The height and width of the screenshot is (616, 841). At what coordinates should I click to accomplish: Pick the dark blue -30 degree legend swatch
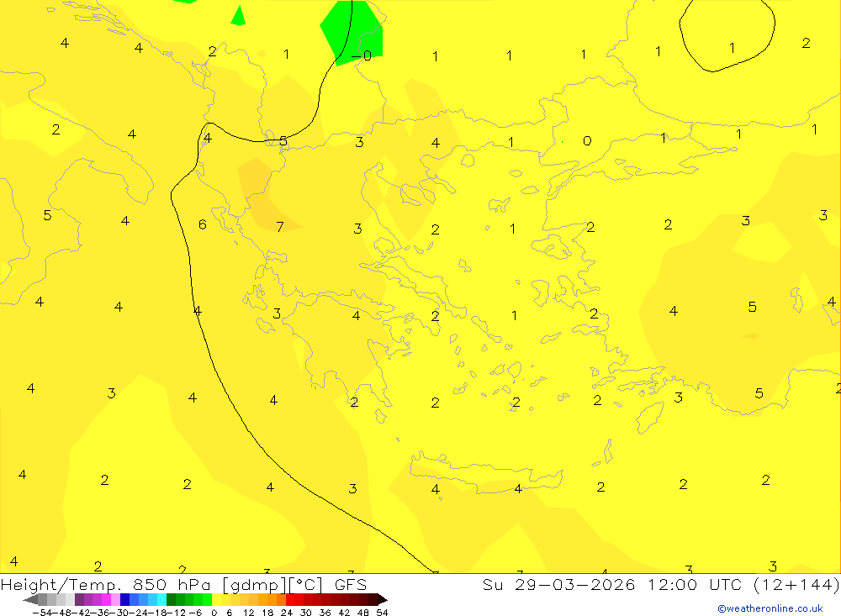125,599
